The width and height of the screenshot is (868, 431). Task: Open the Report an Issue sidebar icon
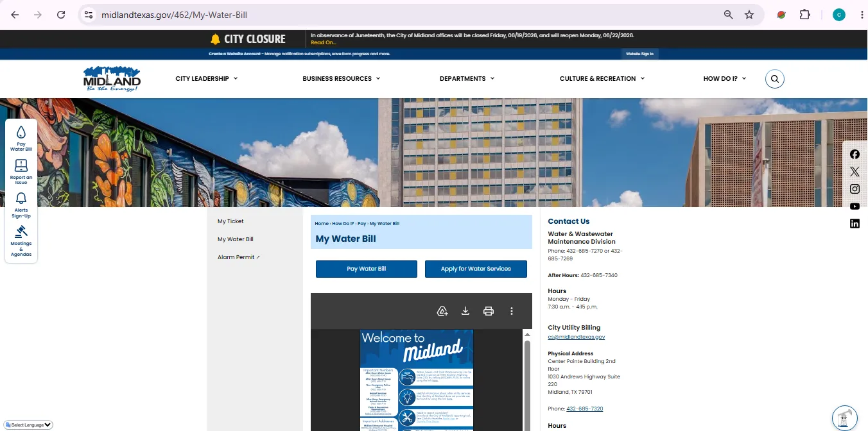21,165
